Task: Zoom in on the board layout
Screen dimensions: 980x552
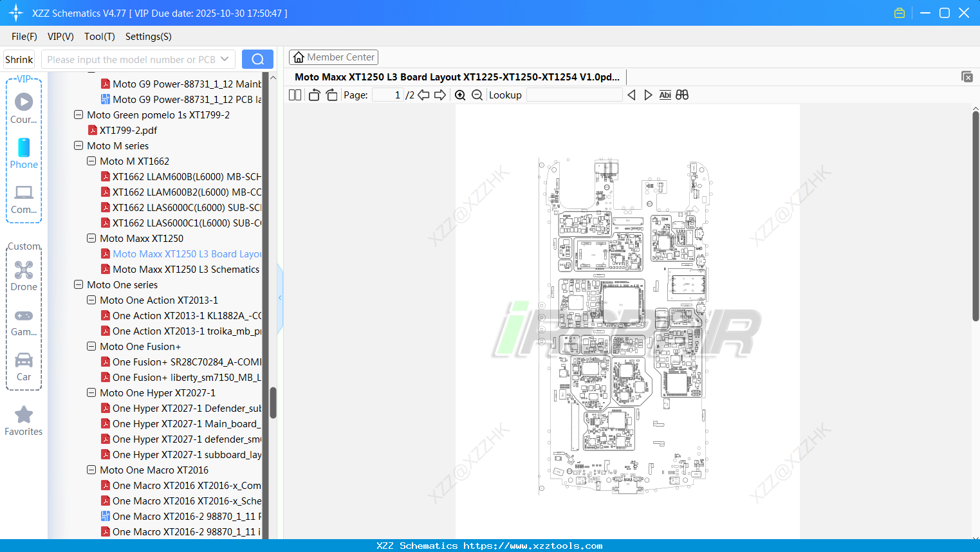Action: click(461, 95)
